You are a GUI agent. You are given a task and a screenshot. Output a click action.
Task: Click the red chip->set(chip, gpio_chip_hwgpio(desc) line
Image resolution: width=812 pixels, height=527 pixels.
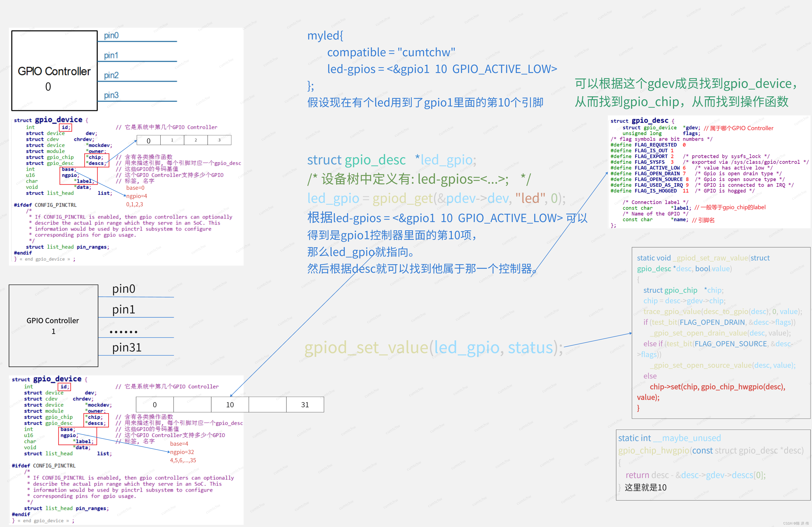717,387
